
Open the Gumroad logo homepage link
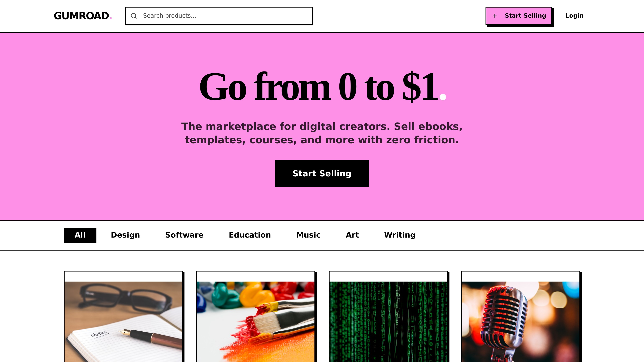83,16
